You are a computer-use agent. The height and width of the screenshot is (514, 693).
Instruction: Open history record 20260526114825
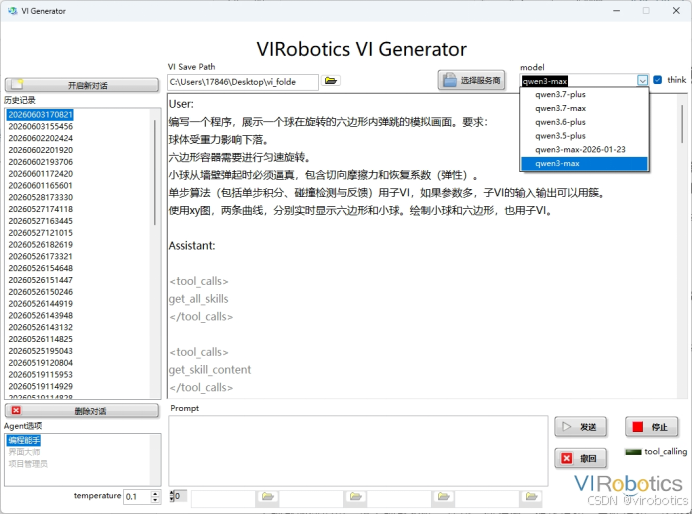point(41,339)
